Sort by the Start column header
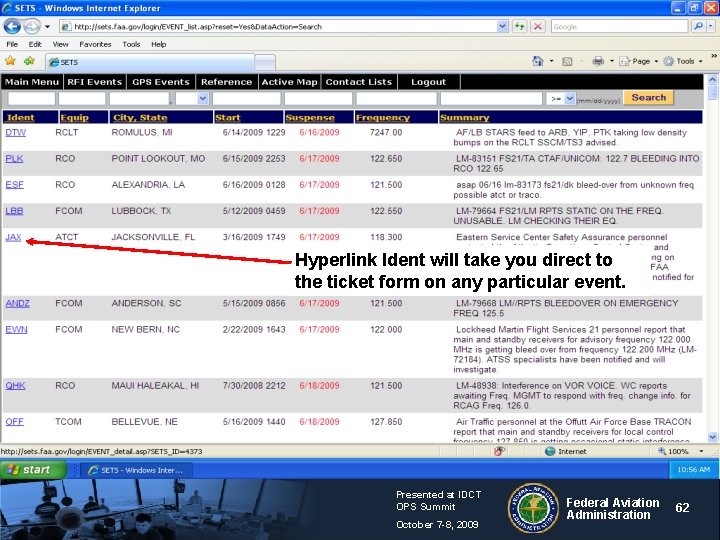 pyautogui.click(x=228, y=118)
